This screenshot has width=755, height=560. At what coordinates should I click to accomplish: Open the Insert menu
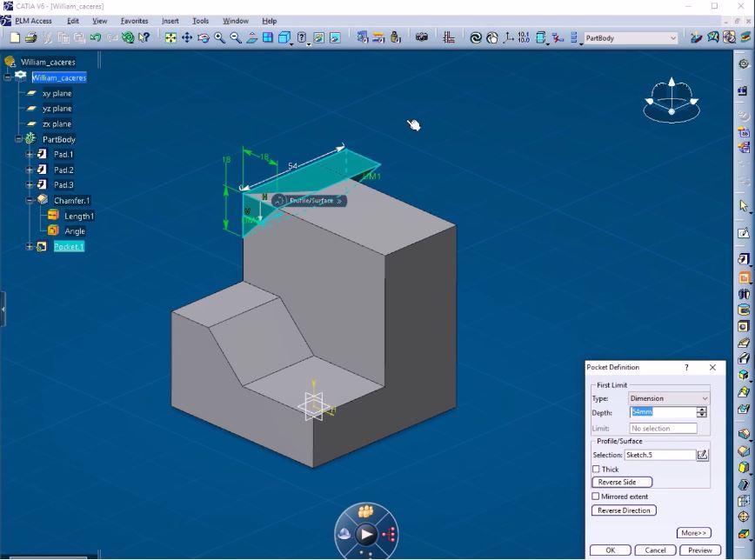pyautogui.click(x=170, y=21)
